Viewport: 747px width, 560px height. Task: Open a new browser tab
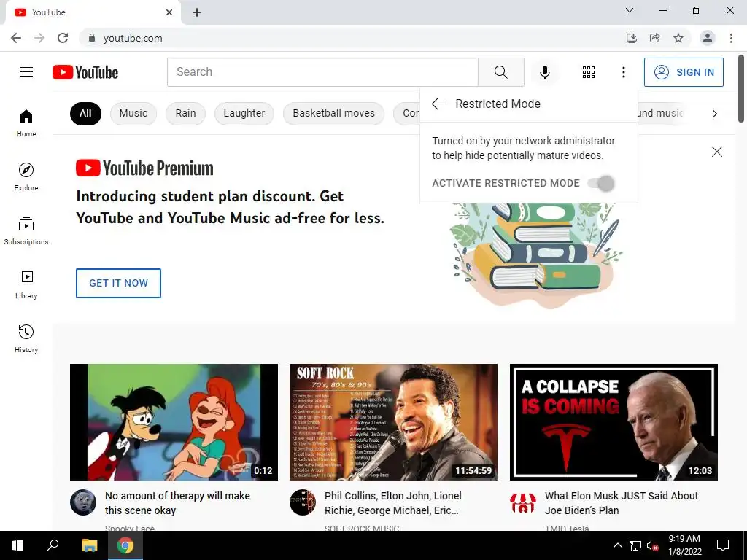coord(197,12)
